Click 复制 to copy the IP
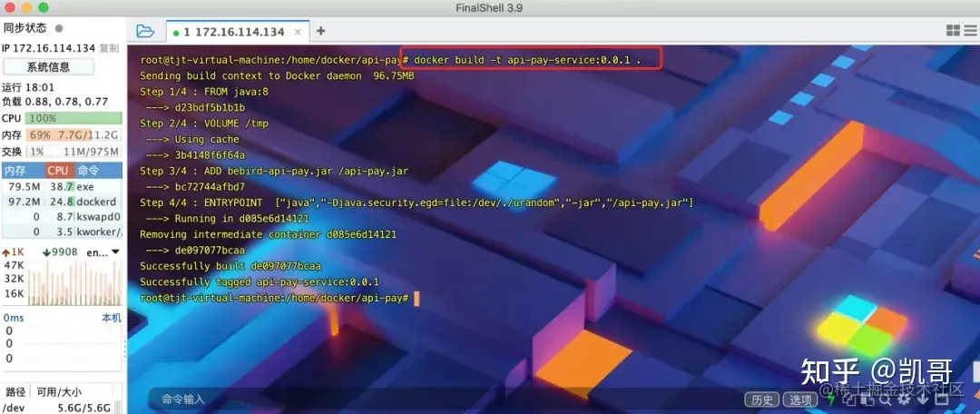This screenshot has width=980, height=414. pos(109,48)
